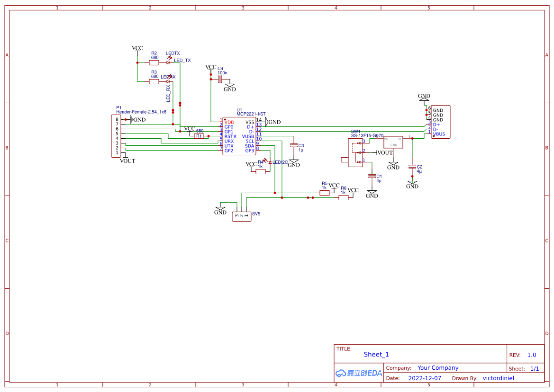This screenshot has height=392, width=554.
Task: Select the MCP2221 chip U1 symbol
Action: tap(239, 136)
